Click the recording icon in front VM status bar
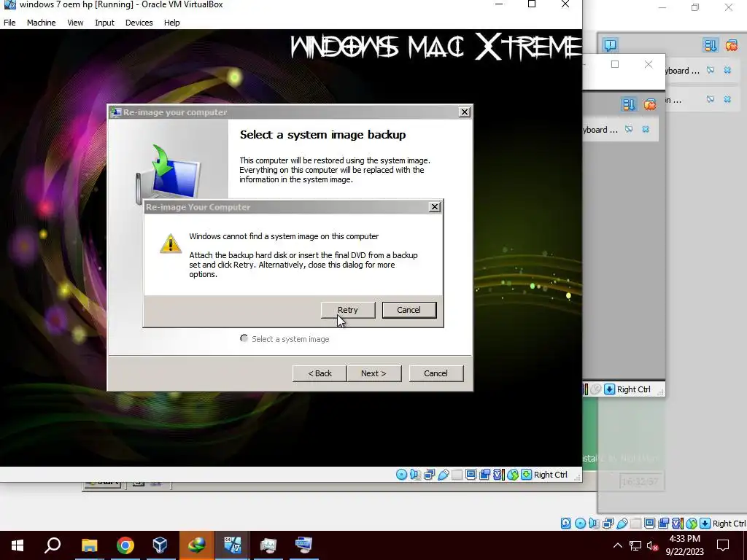Screen dimensions: 747x560 coord(485,475)
